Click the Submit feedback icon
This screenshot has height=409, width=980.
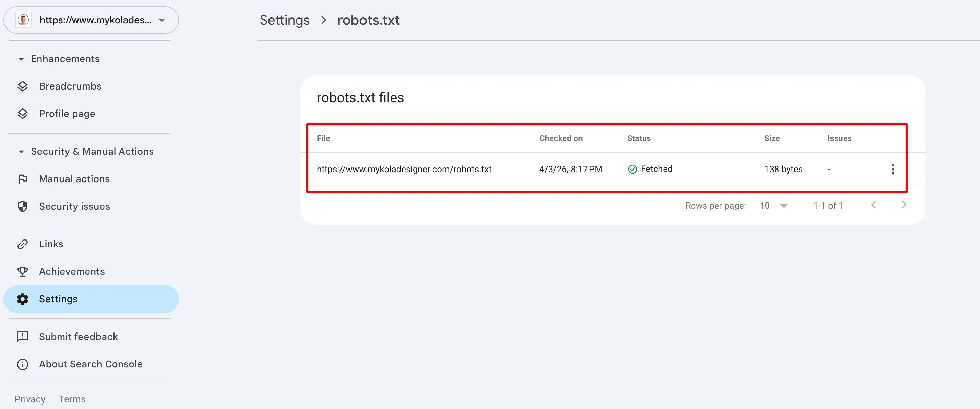click(23, 337)
